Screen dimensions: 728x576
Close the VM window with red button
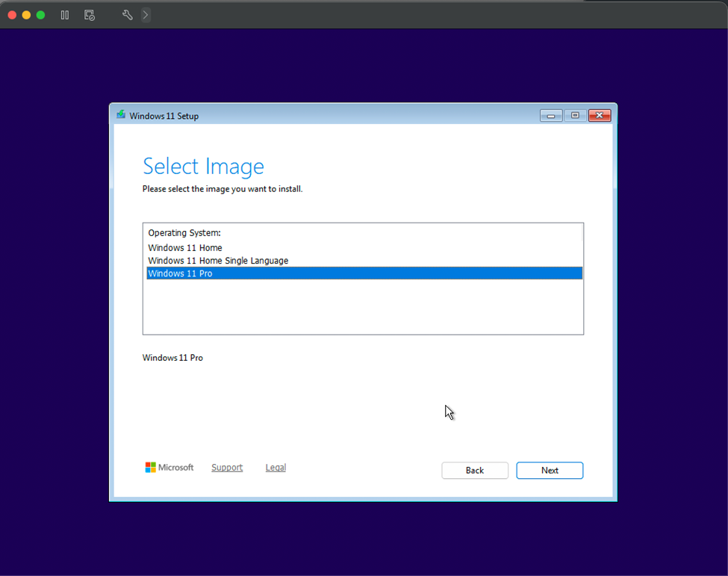click(x=13, y=15)
